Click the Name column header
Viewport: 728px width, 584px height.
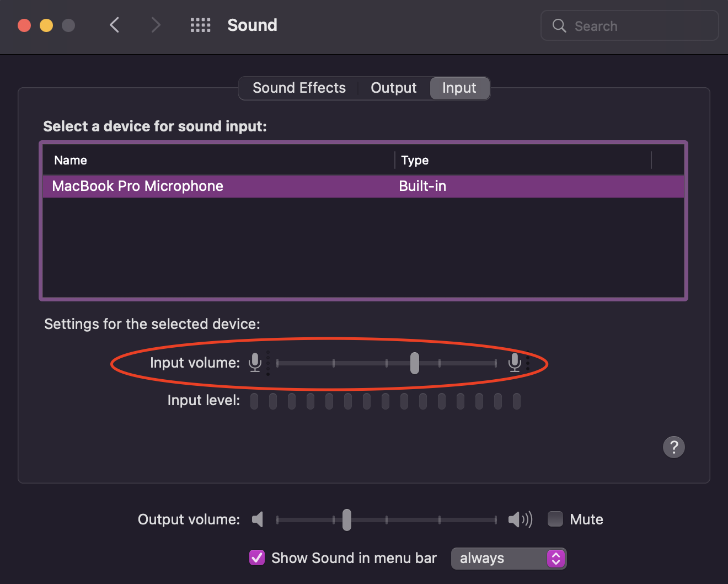(x=71, y=161)
